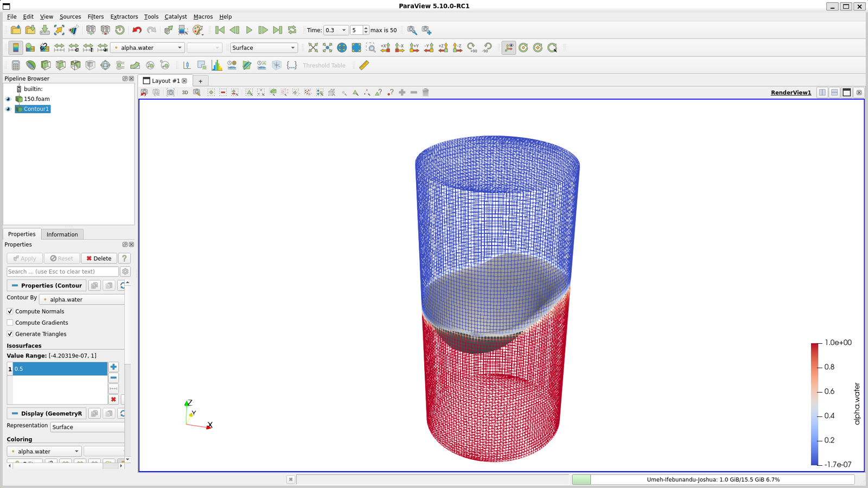Uncheck the Generate Triangles option
Image resolution: width=868 pixels, height=488 pixels.
coord(10,334)
